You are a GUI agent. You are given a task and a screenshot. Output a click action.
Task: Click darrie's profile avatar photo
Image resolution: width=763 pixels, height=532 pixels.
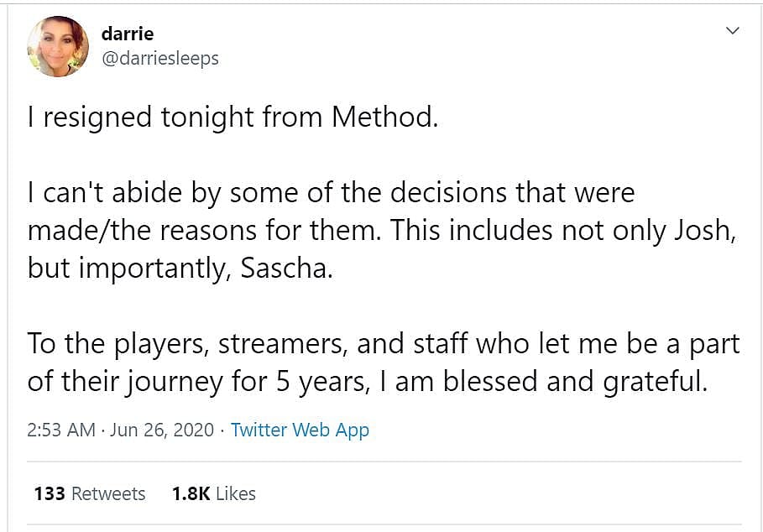pyautogui.click(x=58, y=46)
